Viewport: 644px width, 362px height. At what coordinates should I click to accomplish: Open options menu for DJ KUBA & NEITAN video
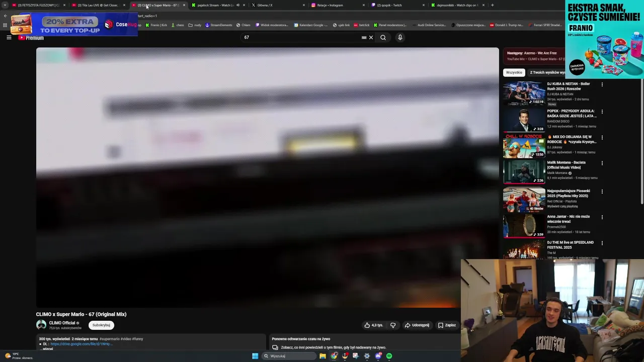[x=602, y=84]
